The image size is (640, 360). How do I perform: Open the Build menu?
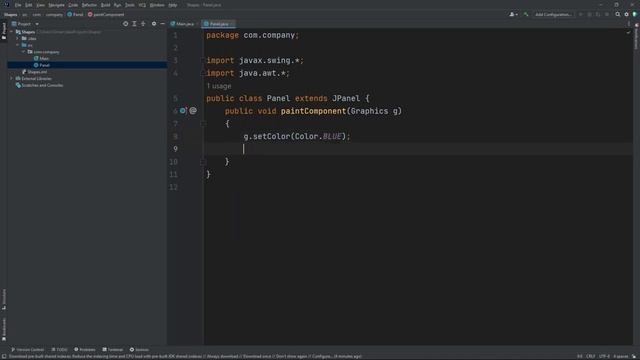105,5
